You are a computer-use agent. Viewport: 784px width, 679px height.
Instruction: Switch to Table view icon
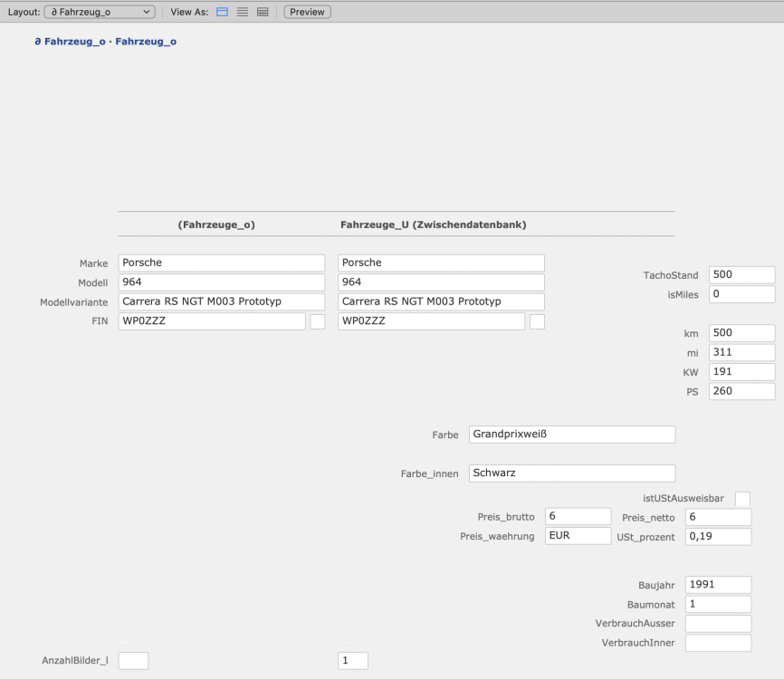click(263, 12)
